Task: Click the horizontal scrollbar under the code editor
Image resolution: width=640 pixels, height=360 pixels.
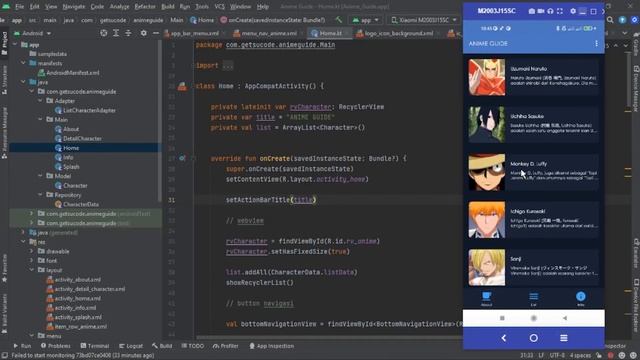Action: pos(329,337)
